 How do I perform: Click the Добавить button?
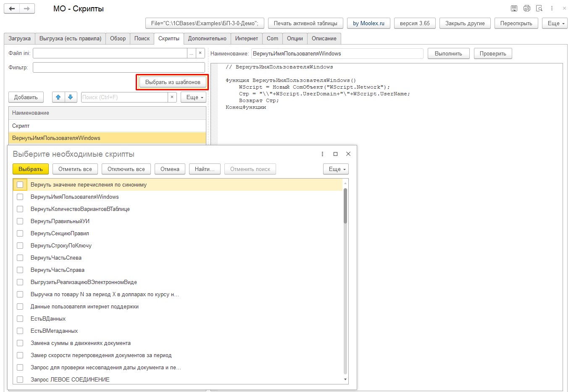26,97
